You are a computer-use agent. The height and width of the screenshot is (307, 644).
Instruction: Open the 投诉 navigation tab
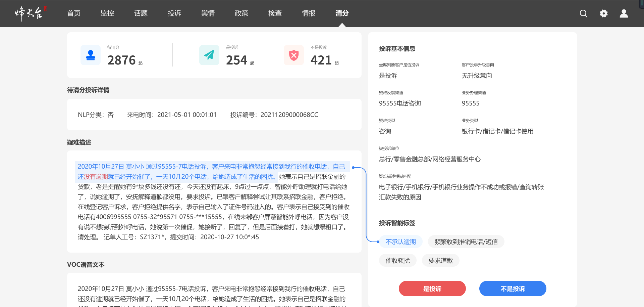pos(174,13)
